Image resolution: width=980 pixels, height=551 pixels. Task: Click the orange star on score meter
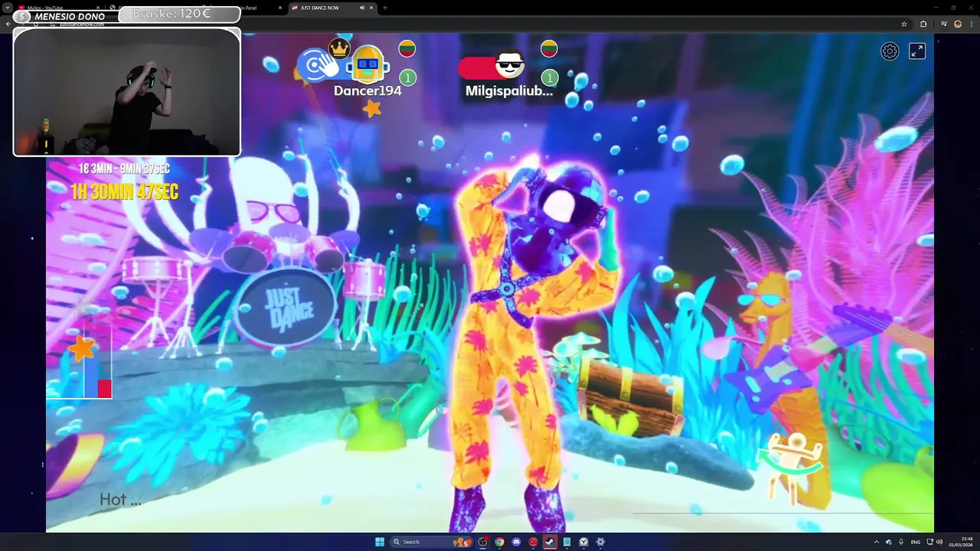[x=81, y=348]
